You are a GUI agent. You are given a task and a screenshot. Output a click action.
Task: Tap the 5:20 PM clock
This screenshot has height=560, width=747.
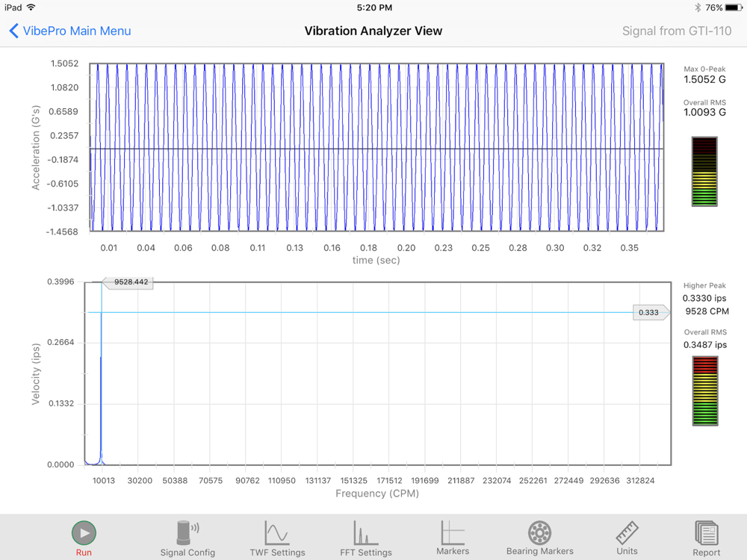(x=374, y=7)
